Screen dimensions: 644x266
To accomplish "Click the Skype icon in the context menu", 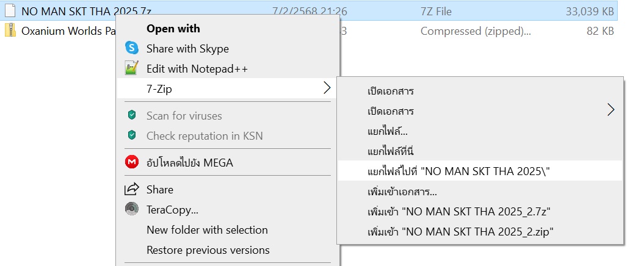I will (x=131, y=49).
